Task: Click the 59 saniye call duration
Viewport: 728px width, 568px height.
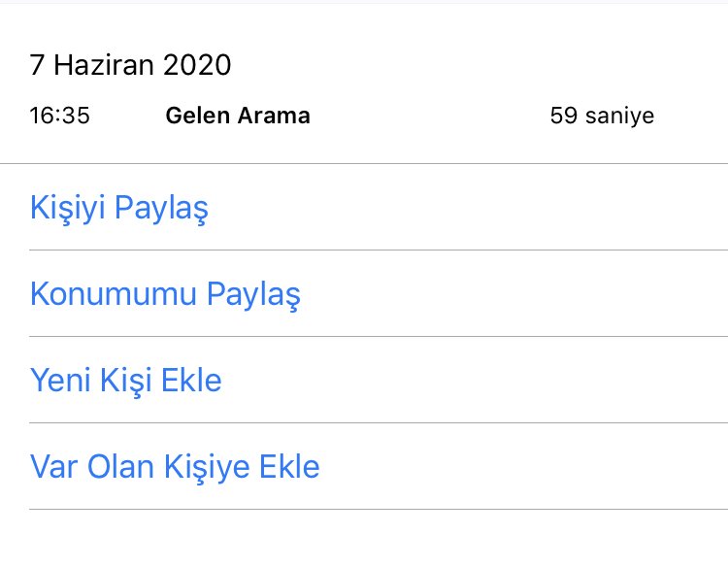Action: 602,117
